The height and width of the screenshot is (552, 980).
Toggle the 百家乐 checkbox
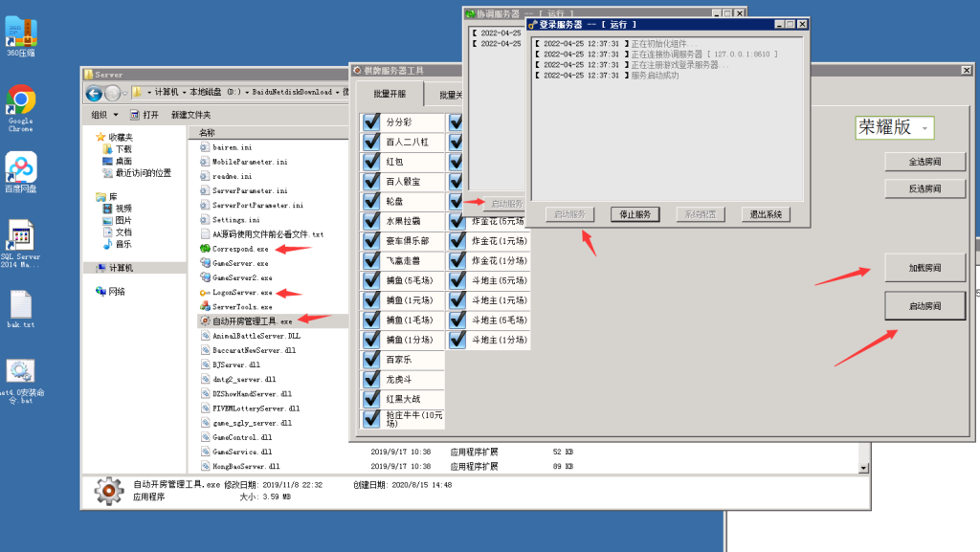click(x=372, y=360)
